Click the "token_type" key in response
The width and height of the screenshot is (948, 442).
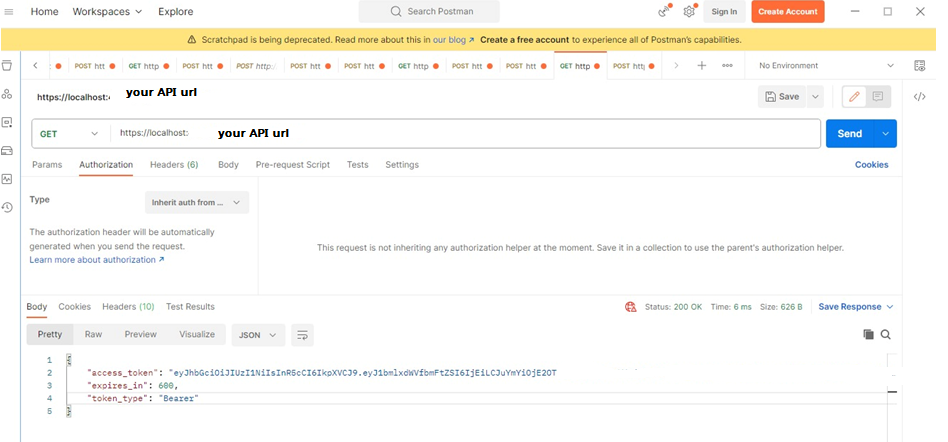[x=117, y=398]
